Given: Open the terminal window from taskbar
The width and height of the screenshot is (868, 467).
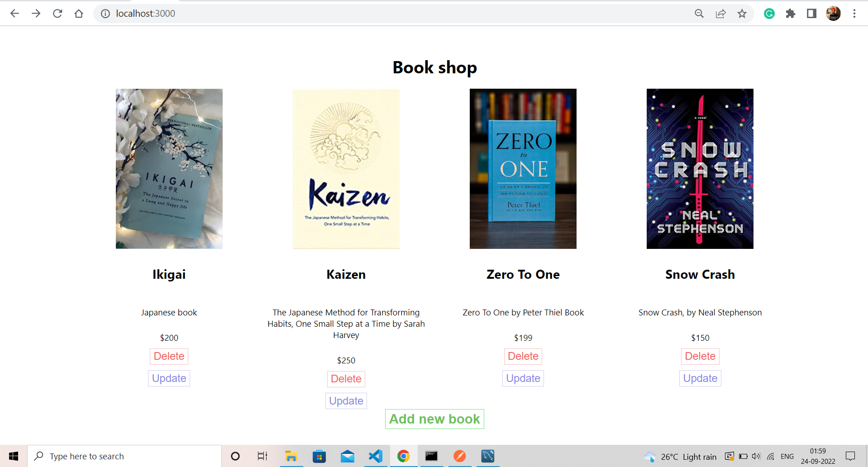Looking at the screenshot, I should point(431,456).
